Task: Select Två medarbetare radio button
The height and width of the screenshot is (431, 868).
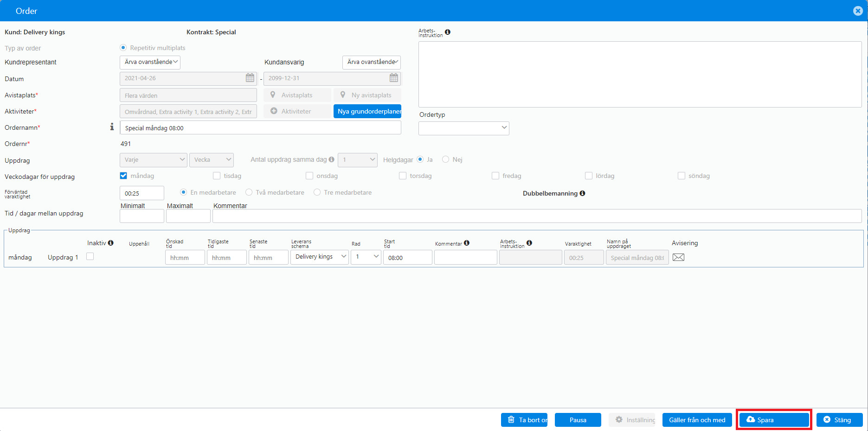Action: pos(249,192)
